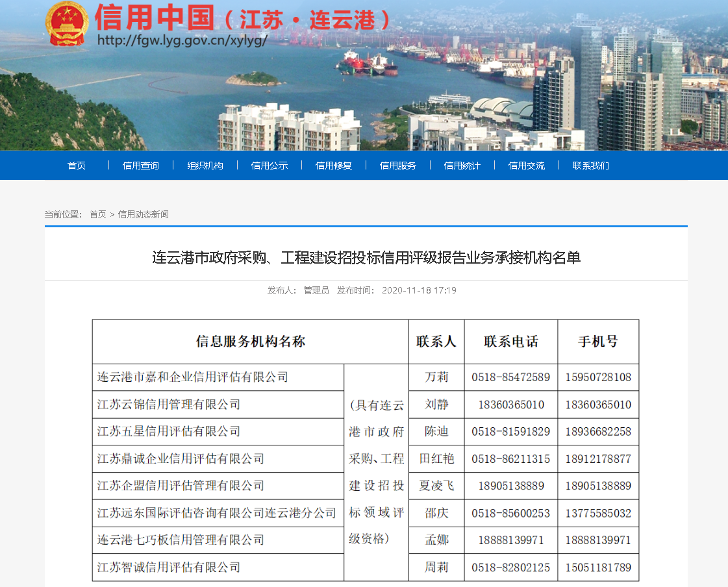Select the 信用交流 navigation item
Viewport: 728px width, 587px height.
pos(526,166)
